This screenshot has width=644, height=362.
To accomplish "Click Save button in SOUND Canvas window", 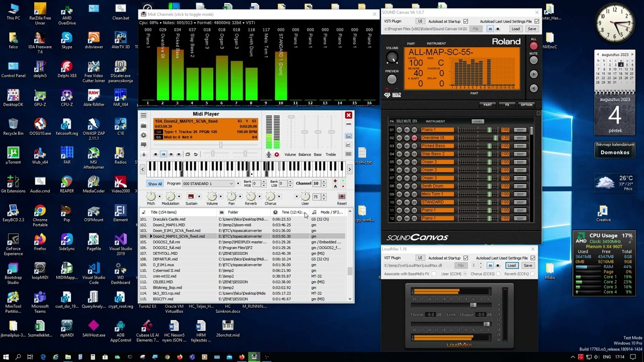I will (x=531, y=29).
